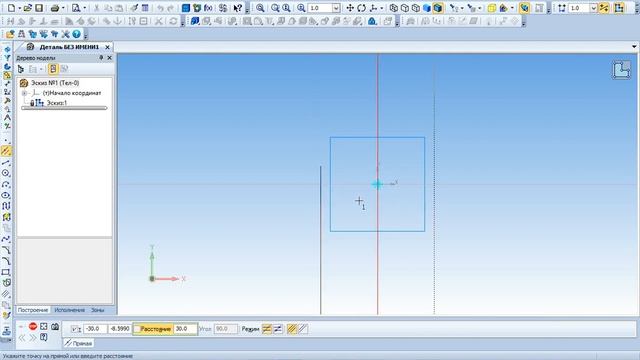Abort command with red stop icon
Screen dimensions: 640x360
pos(33,326)
